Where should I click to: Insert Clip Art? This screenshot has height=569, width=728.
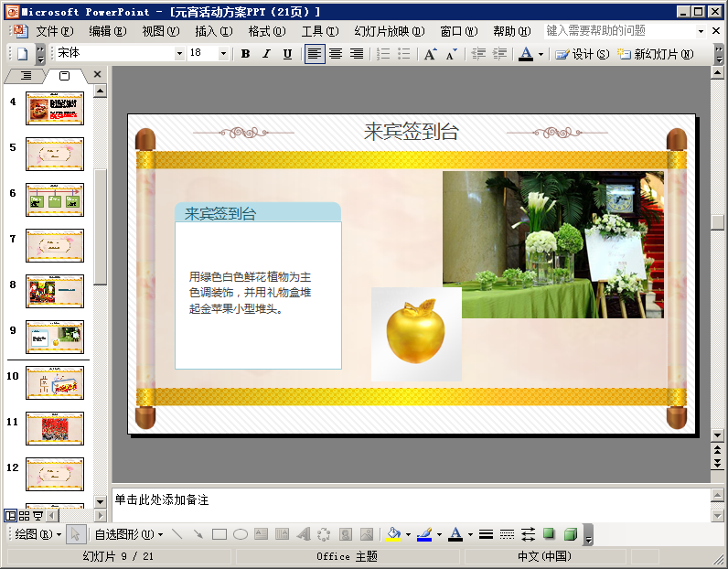[x=346, y=534]
